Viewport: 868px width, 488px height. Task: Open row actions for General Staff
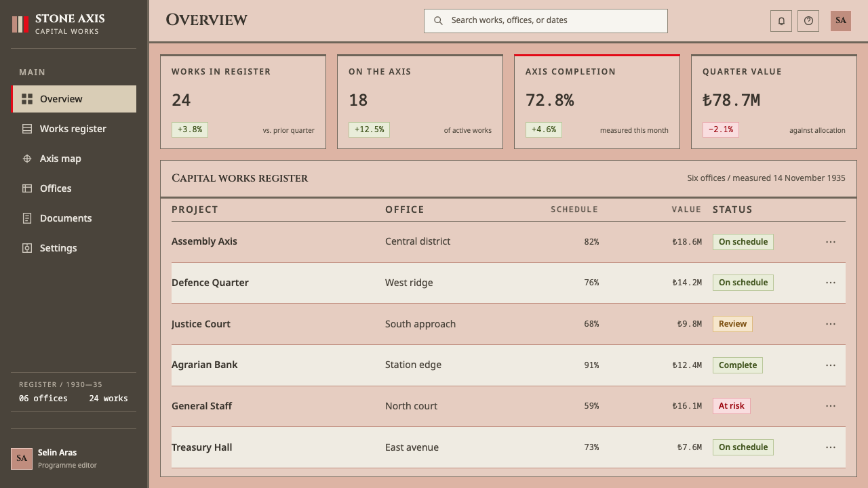click(831, 406)
